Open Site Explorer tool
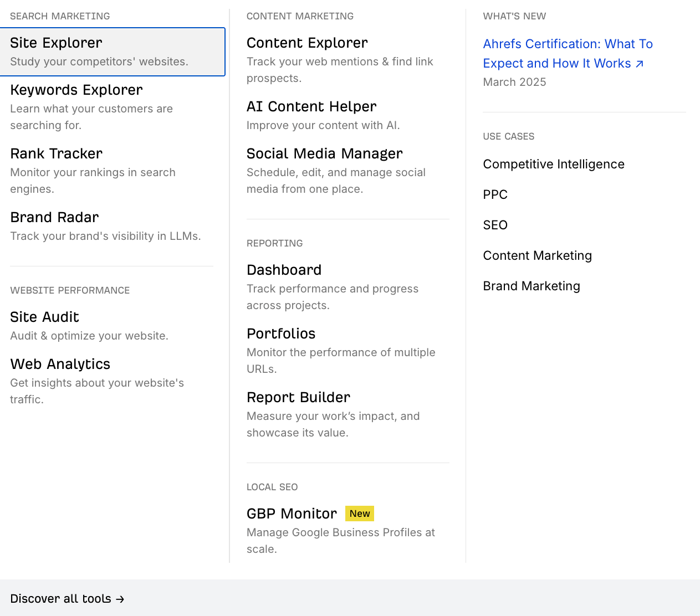The width and height of the screenshot is (700, 616). coord(56,42)
